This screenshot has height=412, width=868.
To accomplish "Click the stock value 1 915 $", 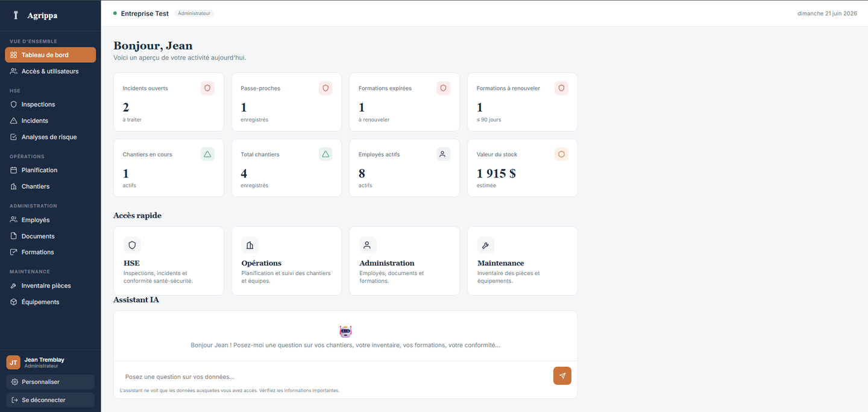I will [x=496, y=174].
